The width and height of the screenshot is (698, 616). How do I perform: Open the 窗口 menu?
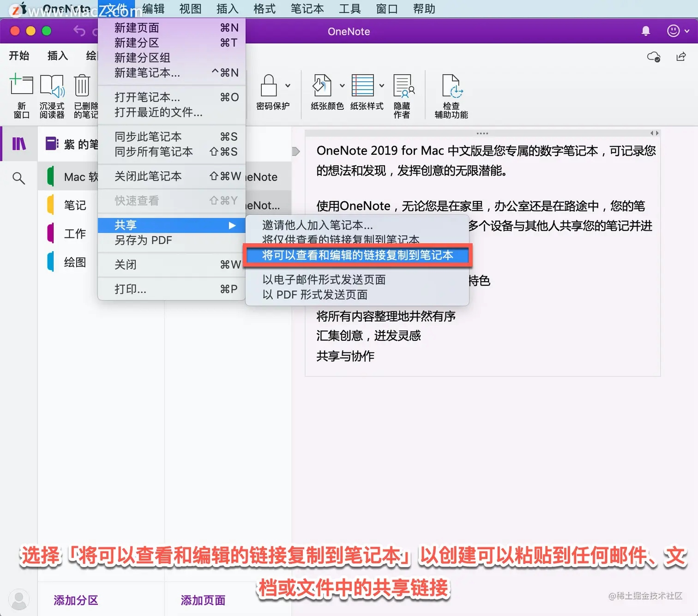point(387,9)
